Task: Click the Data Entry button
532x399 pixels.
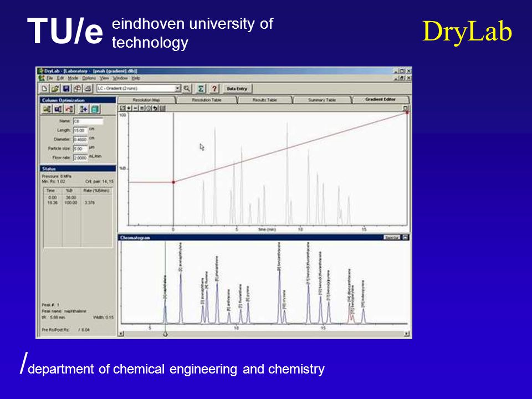Action: pyautogui.click(x=237, y=89)
